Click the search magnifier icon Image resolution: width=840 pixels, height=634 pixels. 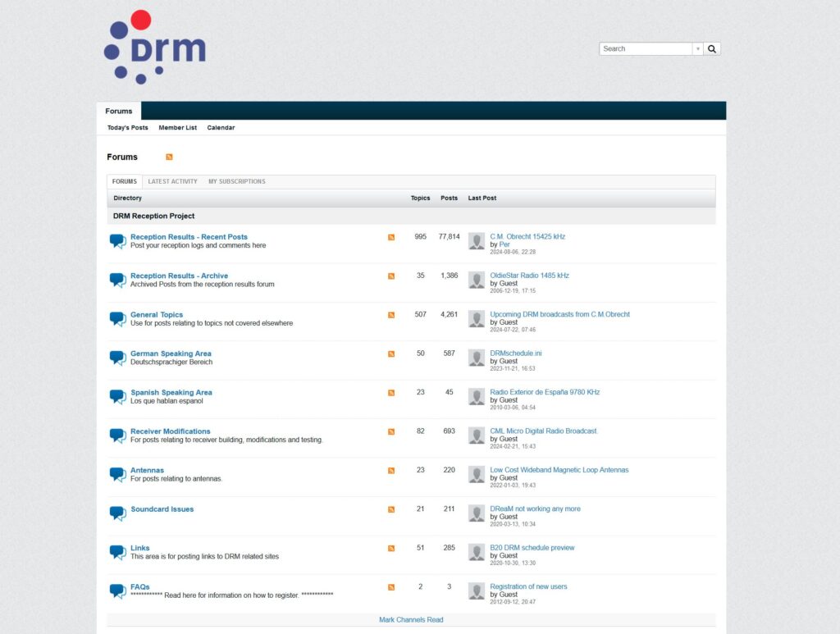[x=711, y=48]
